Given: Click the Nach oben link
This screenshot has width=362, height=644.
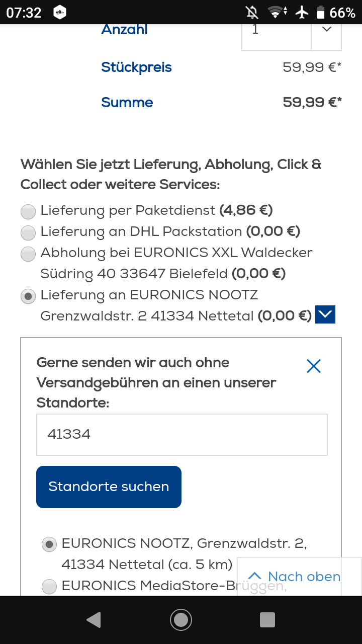Looking at the screenshot, I should [304, 577].
